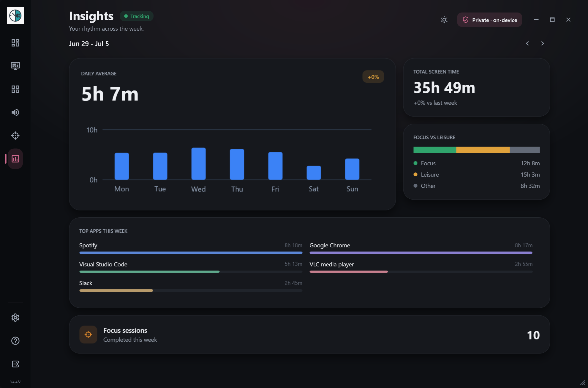
Task: Click the 5h 7m daily average value
Action: (x=110, y=94)
